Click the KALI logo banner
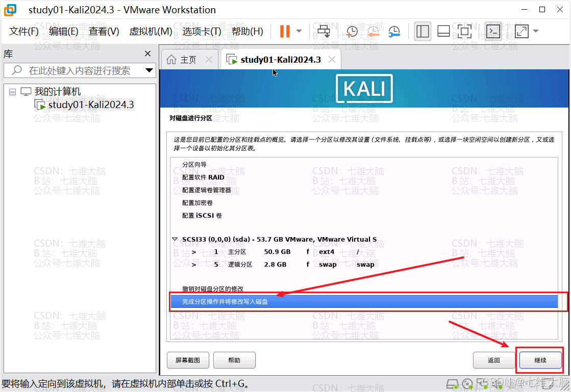This screenshot has height=392, width=571. pyautogui.click(x=364, y=88)
